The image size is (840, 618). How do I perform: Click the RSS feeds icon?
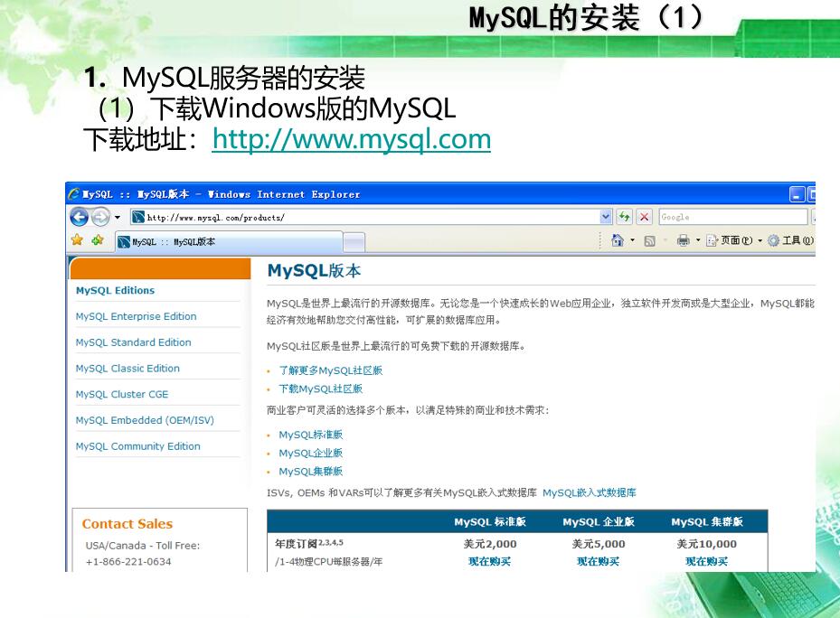[649, 241]
